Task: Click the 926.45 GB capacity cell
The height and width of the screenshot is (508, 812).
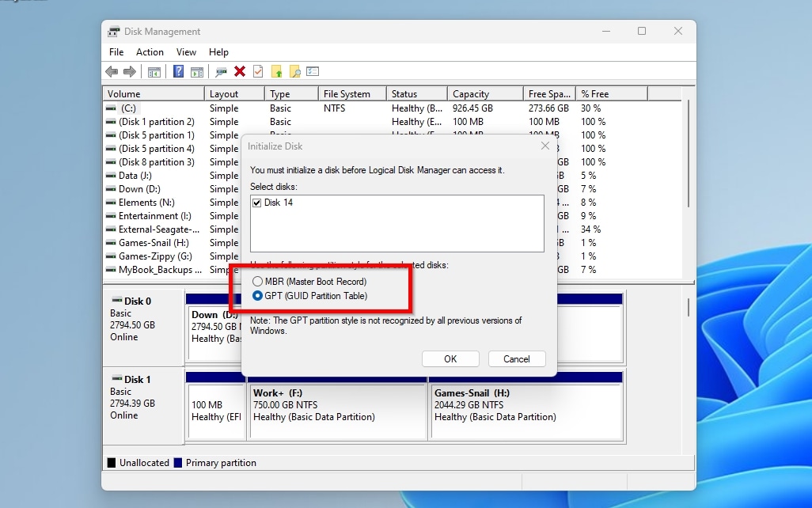Action: coord(472,108)
